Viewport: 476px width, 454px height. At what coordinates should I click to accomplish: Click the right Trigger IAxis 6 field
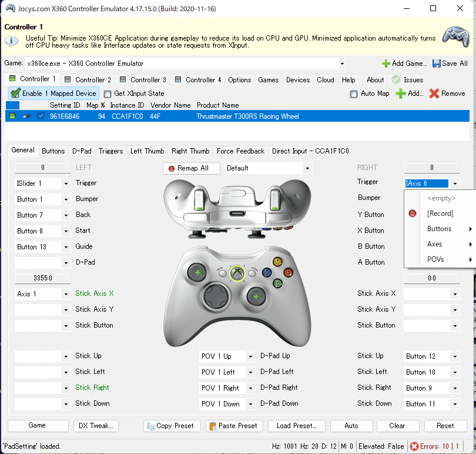pos(427,183)
